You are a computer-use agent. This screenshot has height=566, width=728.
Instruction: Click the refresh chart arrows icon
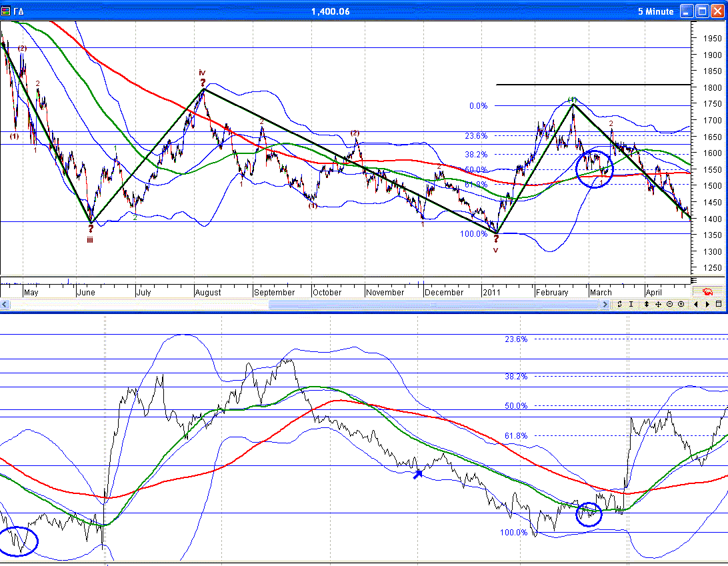(619, 304)
